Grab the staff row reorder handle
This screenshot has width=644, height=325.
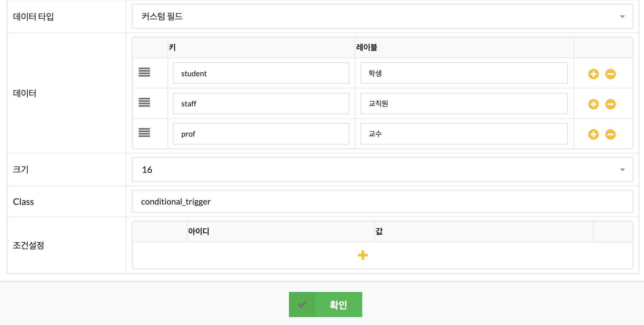pos(144,102)
